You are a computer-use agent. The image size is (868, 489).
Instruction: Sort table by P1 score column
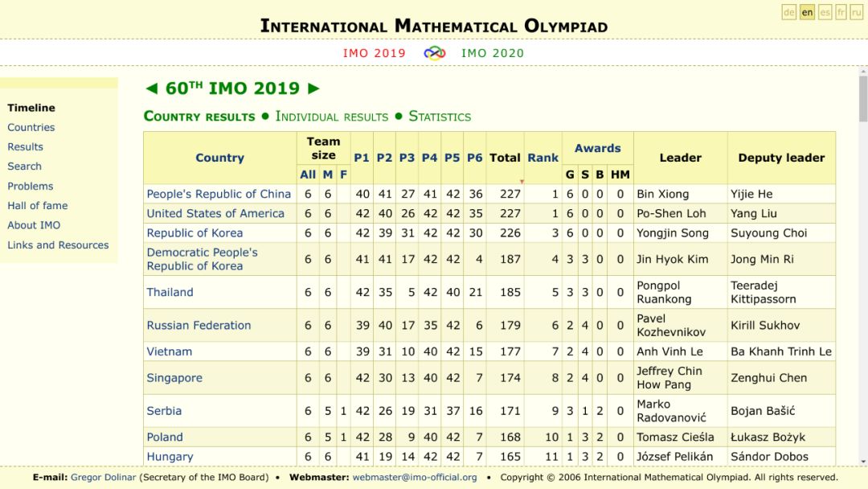(x=362, y=158)
